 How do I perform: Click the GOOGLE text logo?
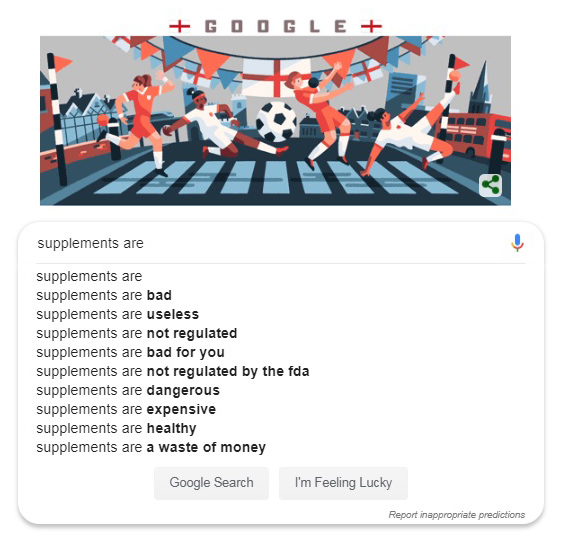click(275, 26)
